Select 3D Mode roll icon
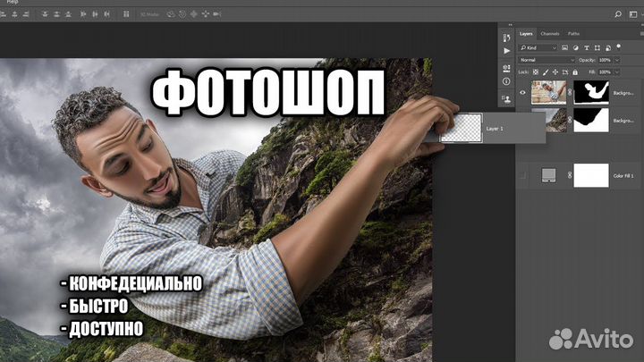644x362 pixels. pos(182,14)
